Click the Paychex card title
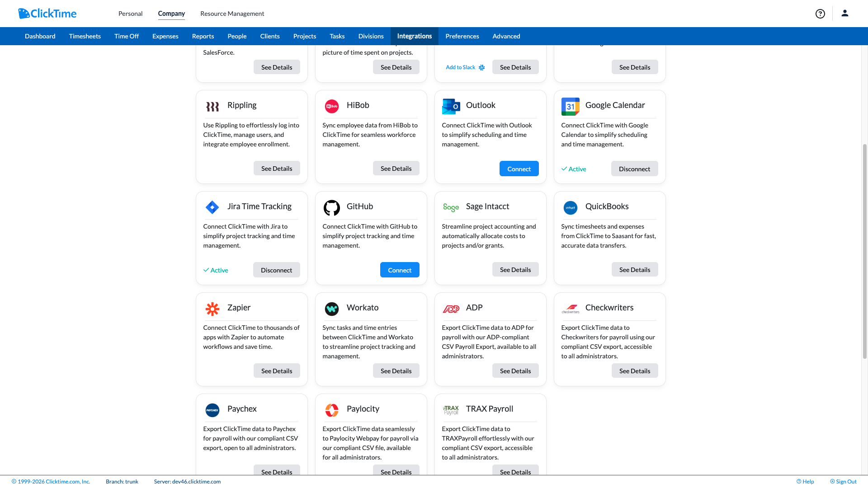This screenshot has width=868, height=488. pyautogui.click(x=242, y=408)
